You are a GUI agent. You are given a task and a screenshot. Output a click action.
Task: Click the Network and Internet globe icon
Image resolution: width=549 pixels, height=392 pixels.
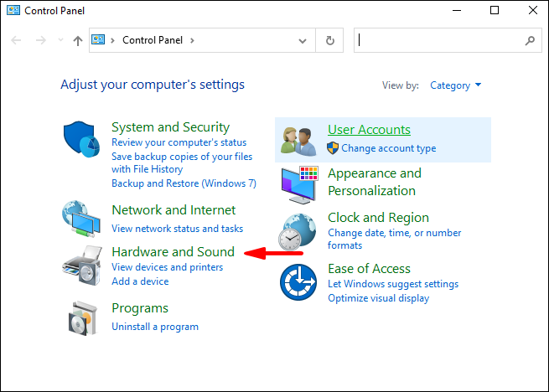pyautogui.click(x=82, y=219)
